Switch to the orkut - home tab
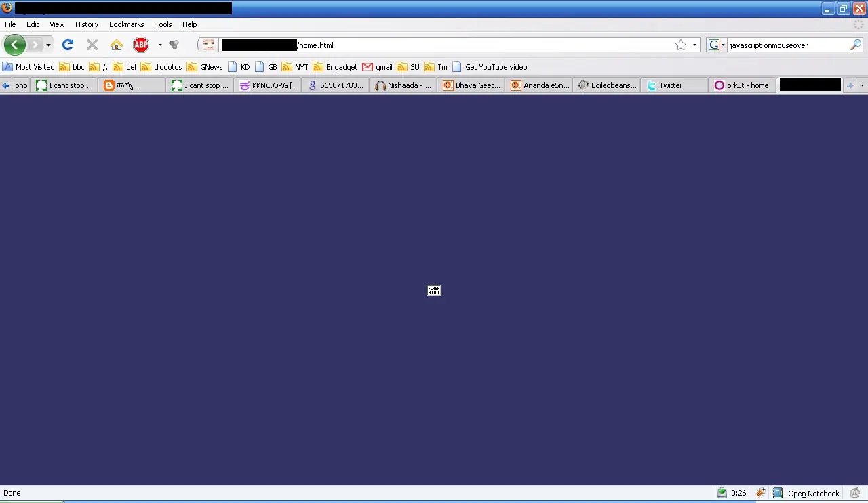Screen dimensions: 868x503 [x=742, y=85]
